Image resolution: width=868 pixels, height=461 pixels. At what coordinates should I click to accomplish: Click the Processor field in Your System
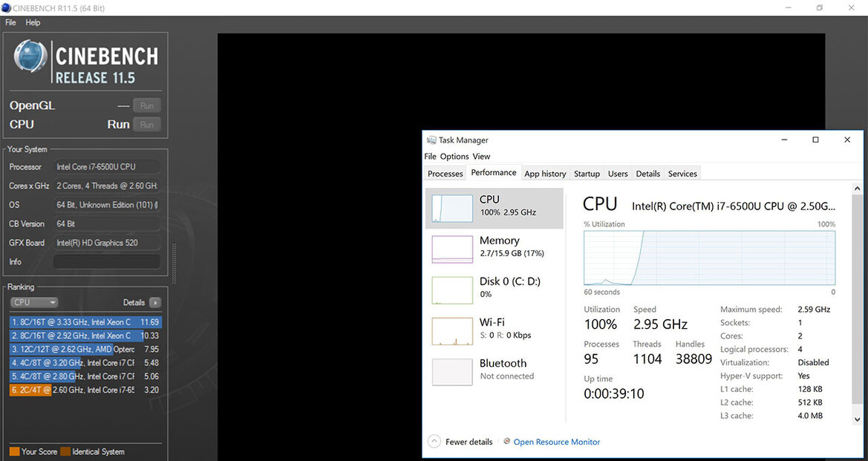pos(108,166)
